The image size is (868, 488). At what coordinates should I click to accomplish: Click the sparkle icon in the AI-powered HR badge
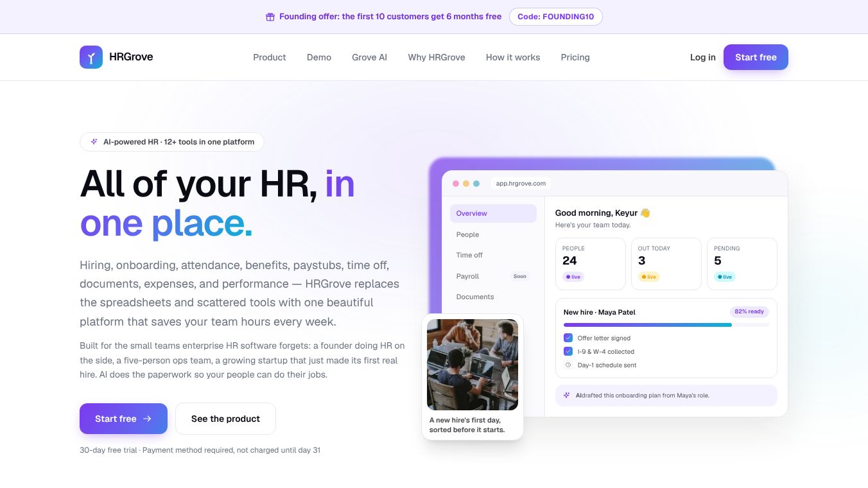(x=94, y=142)
